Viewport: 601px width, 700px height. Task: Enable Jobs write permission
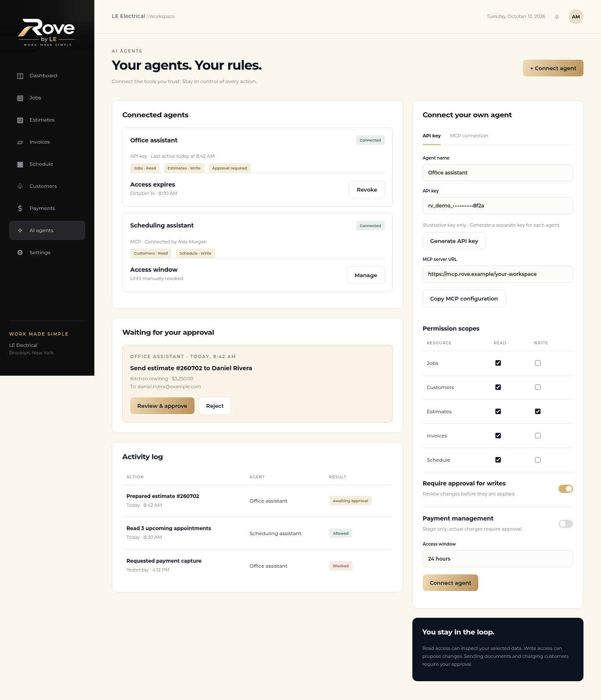click(x=538, y=363)
